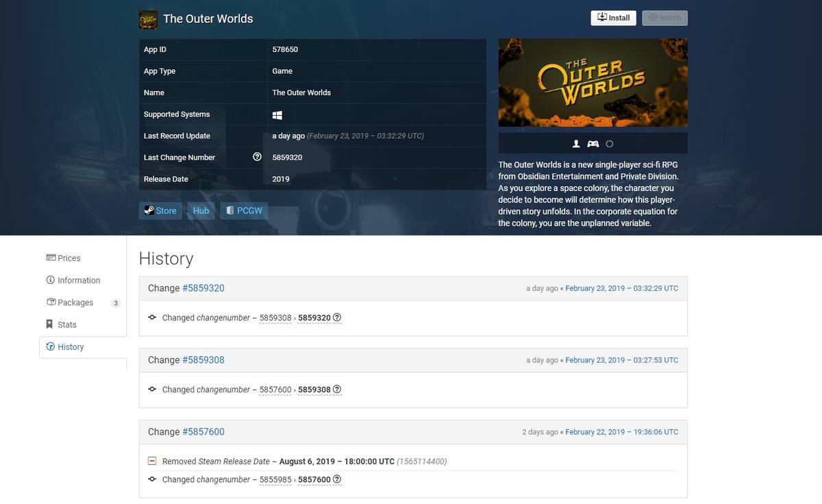Click new changenumber 5859308 in second change

pos(314,390)
